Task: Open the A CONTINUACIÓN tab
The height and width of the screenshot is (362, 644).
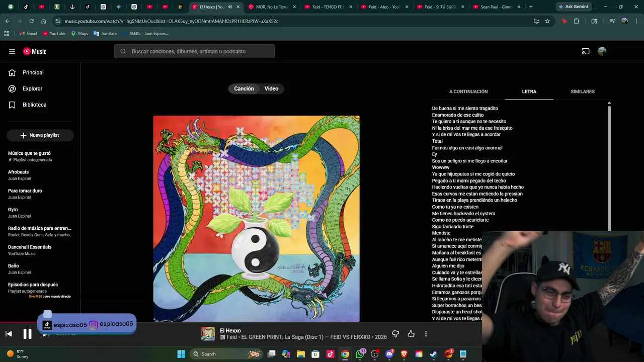Action: click(x=468, y=92)
